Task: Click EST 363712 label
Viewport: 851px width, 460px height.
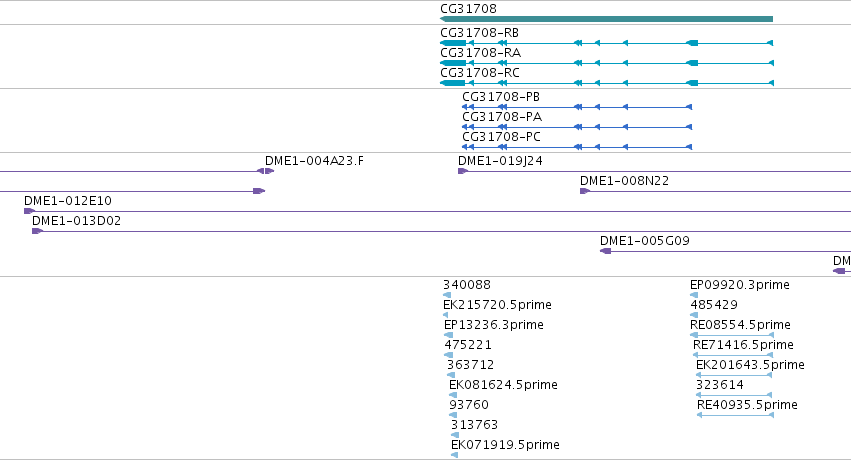Action: pyautogui.click(x=471, y=366)
